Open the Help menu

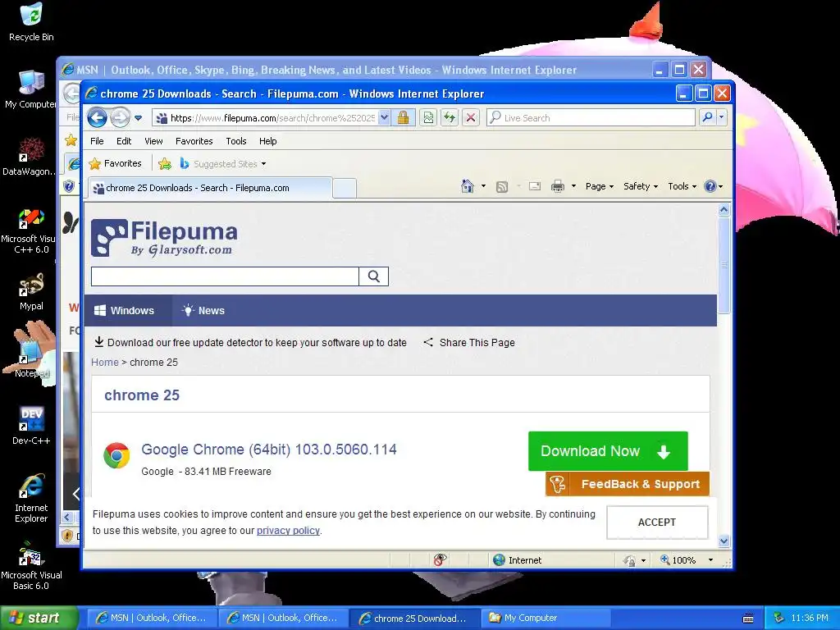[268, 141]
